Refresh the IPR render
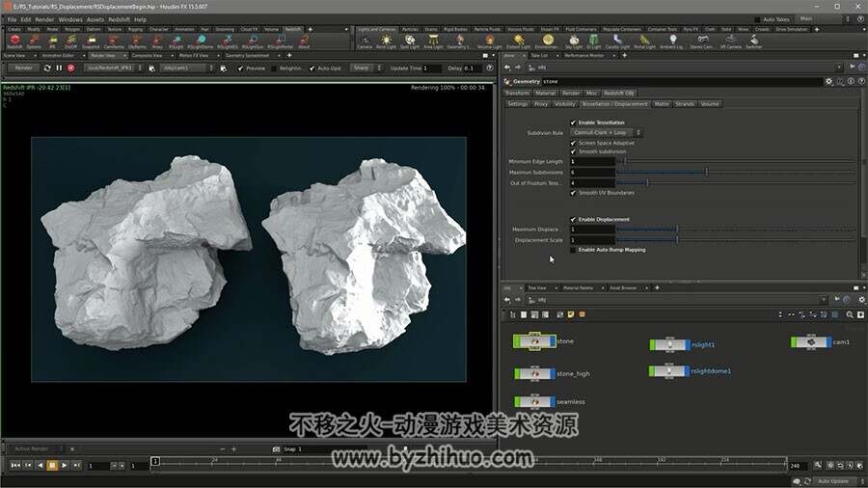The image size is (868, 488). point(47,68)
